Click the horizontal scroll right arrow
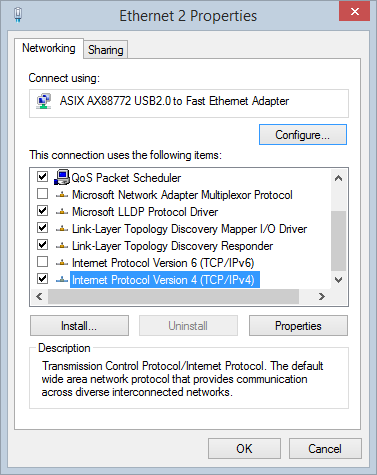377x475 pixels. click(x=322, y=296)
